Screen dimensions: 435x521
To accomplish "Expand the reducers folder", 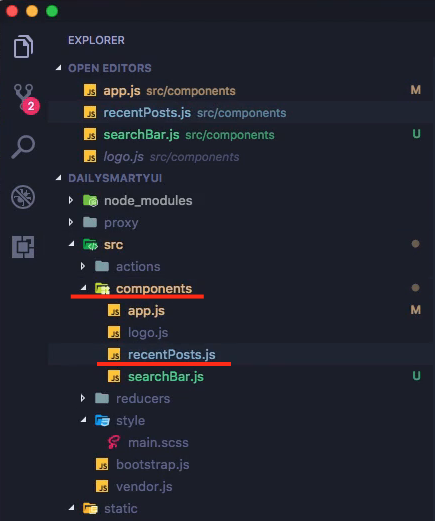I will point(83,398).
